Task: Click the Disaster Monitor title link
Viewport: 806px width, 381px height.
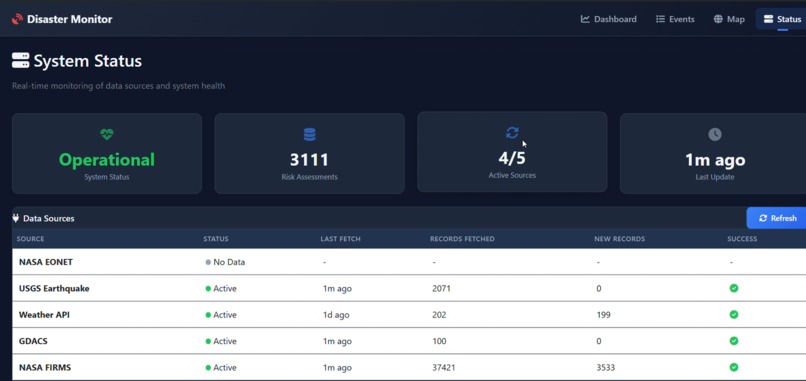Action: tap(69, 20)
